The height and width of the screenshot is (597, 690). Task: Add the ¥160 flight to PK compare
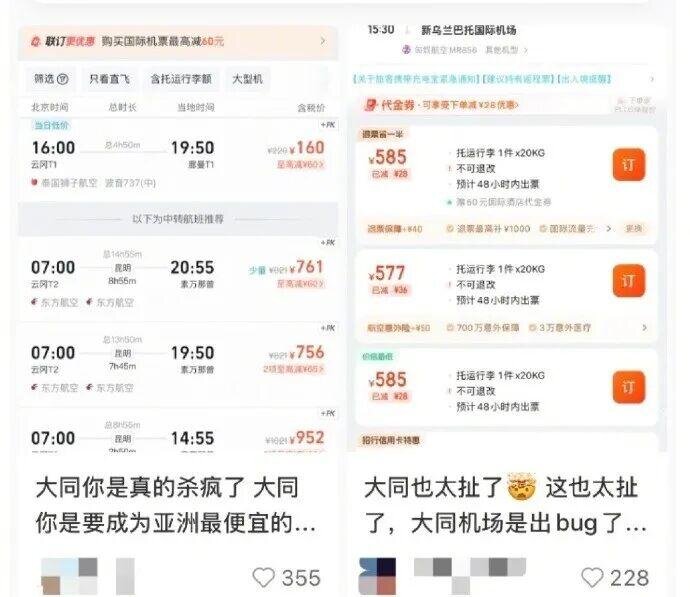pyautogui.click(x=328, y=125)
